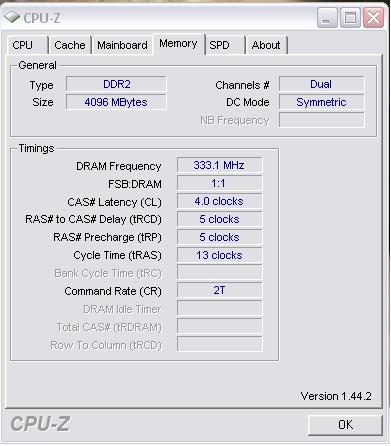The image size is (391, 446).
Task: Click the DDR2 memory type field
Action: coord(116,84)
